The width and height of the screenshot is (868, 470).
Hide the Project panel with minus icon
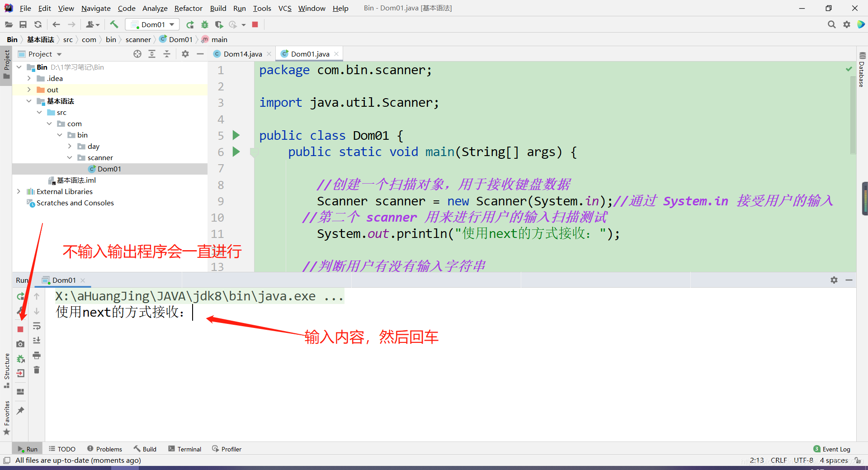click(200, 54)
